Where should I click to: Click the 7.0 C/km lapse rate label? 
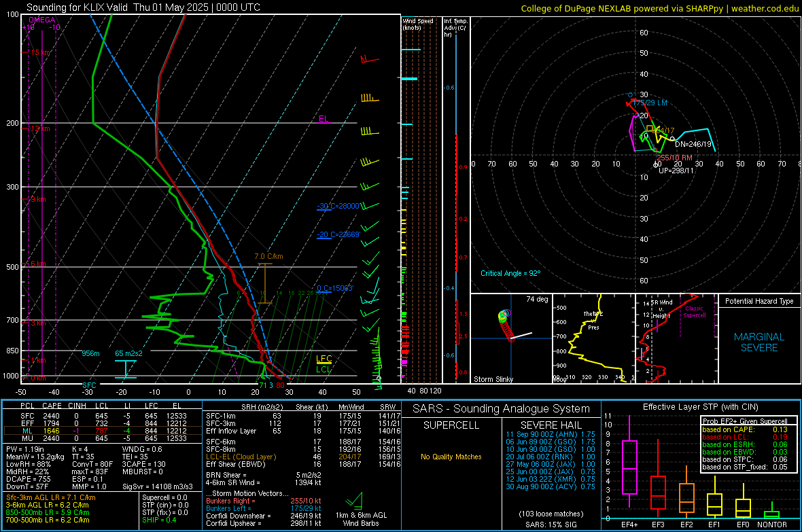[268, 256]
